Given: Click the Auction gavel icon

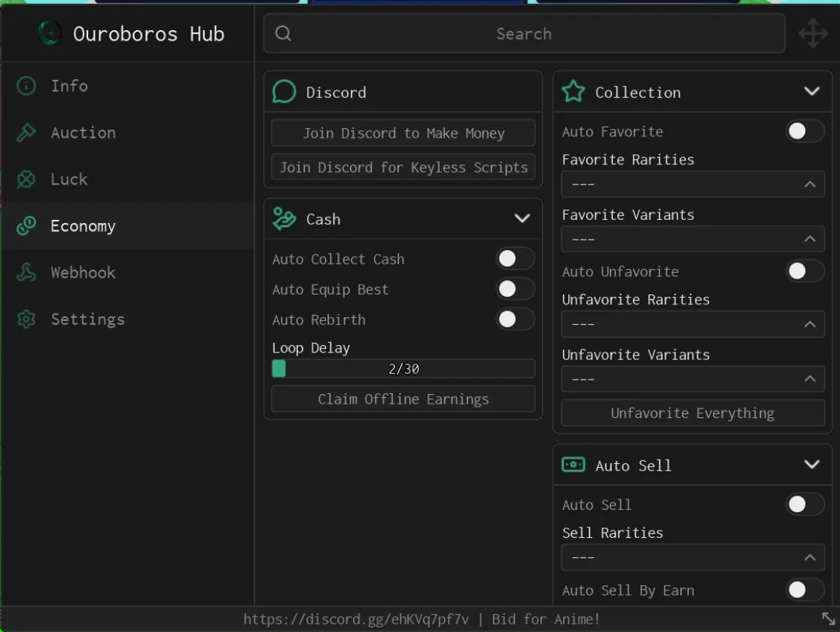Looking at the screenshot, I should (x=26, y=133).
